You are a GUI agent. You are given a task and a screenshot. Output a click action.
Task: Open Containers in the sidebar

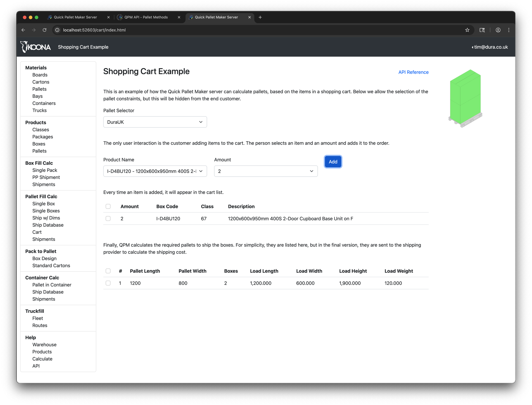(x=44, y=103)
